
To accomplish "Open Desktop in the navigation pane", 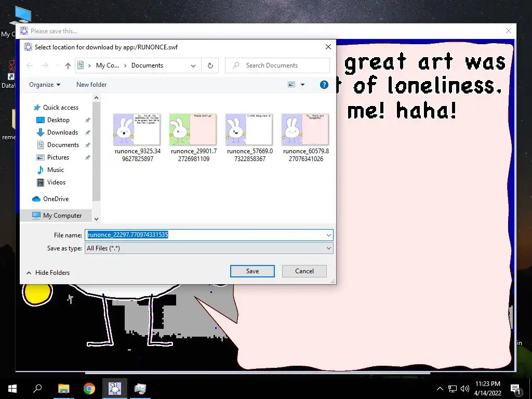I will [x=54, y=120].
